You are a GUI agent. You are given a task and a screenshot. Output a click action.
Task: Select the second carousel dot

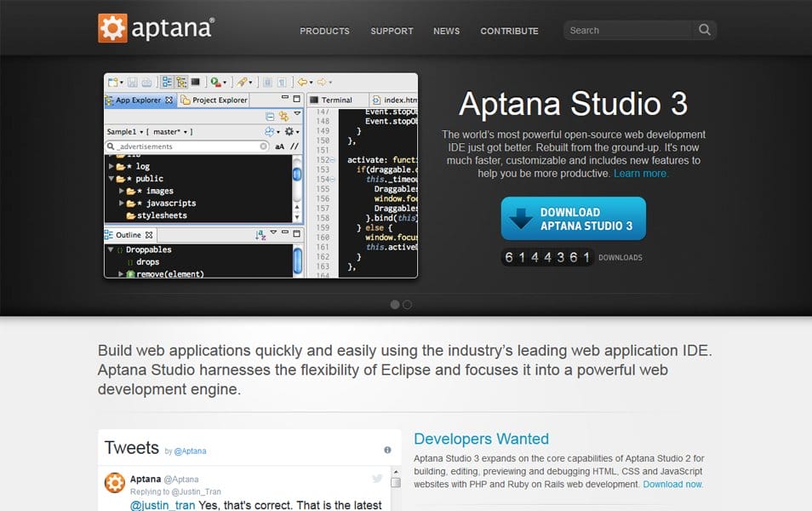pyautogui.click(x=408, y=305)
